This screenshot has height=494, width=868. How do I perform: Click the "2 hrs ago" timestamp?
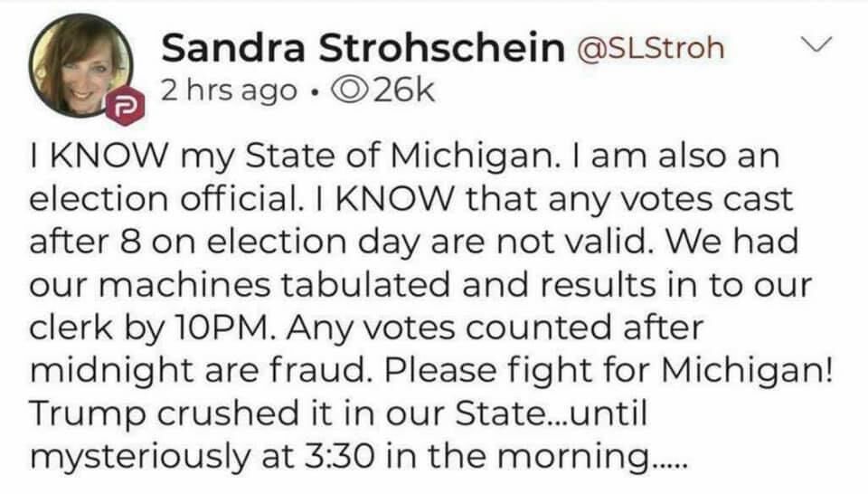click(229, 90)
